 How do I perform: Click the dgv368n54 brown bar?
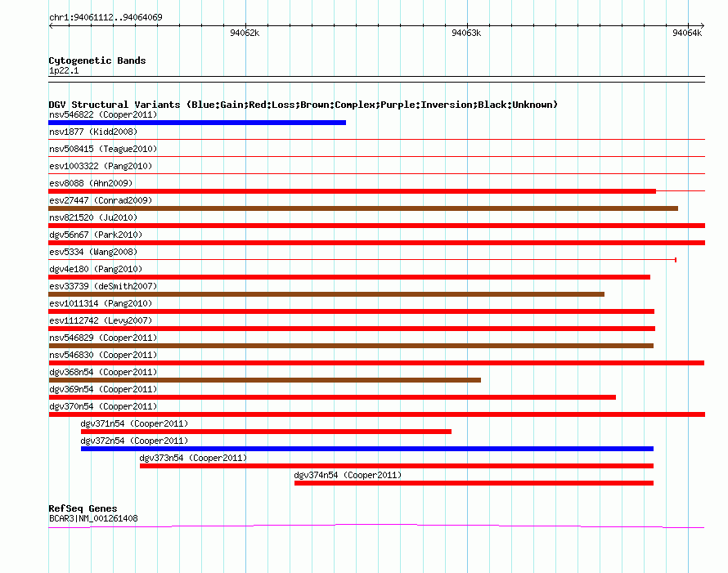pyautogui.click(x=265, y=380)
